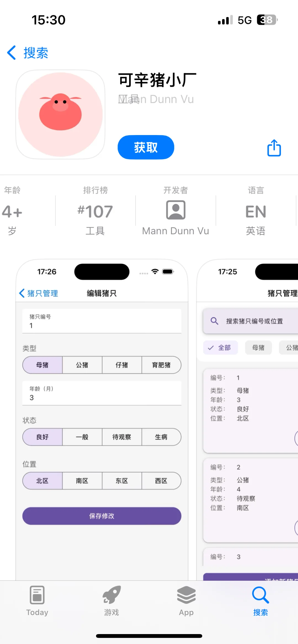Image resolution: width=298 pixels, height=644 pixels.
Task: Tap the 搜索猪只编号或位置 search field
Action: [251, 321]
